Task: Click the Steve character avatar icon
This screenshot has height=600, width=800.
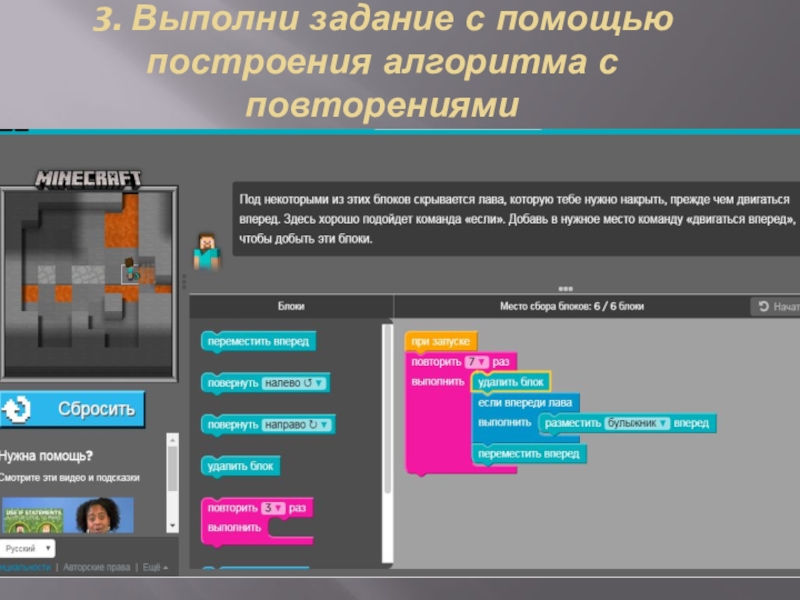Action: tap(207, 251)
